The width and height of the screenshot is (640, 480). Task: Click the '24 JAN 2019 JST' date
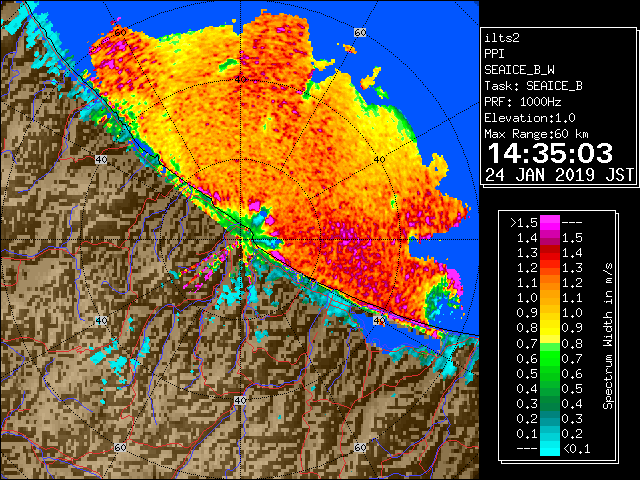(559, 175)
